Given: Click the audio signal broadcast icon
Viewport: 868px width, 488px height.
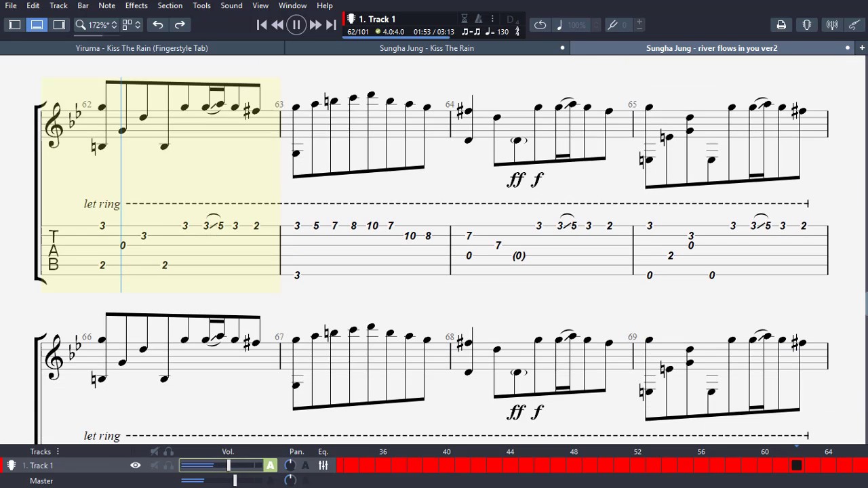Looking at the screenshot, I should 832,24.
